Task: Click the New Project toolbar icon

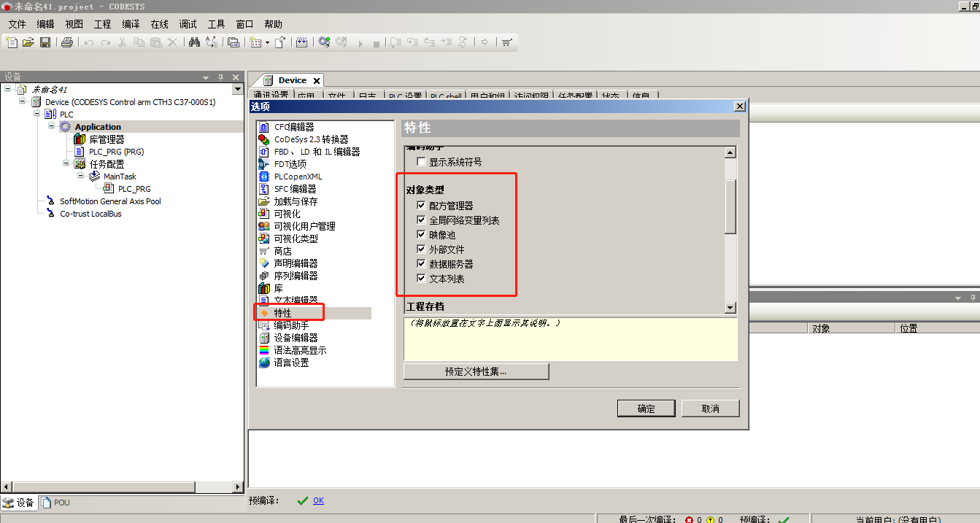Action: [12, 42]
